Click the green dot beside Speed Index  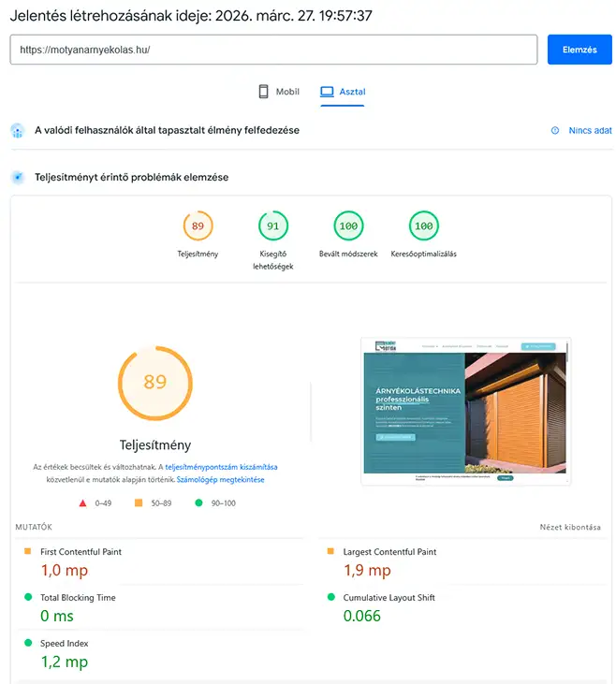(x=28, y=643)
